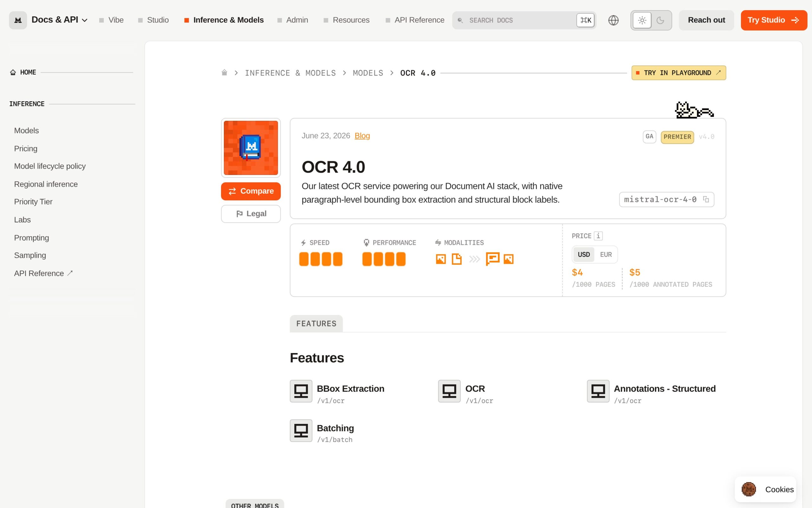Viewport: 812px width, 508px height.
Task: Click the OTHER MODELS tab
Action: coord(255,504)
